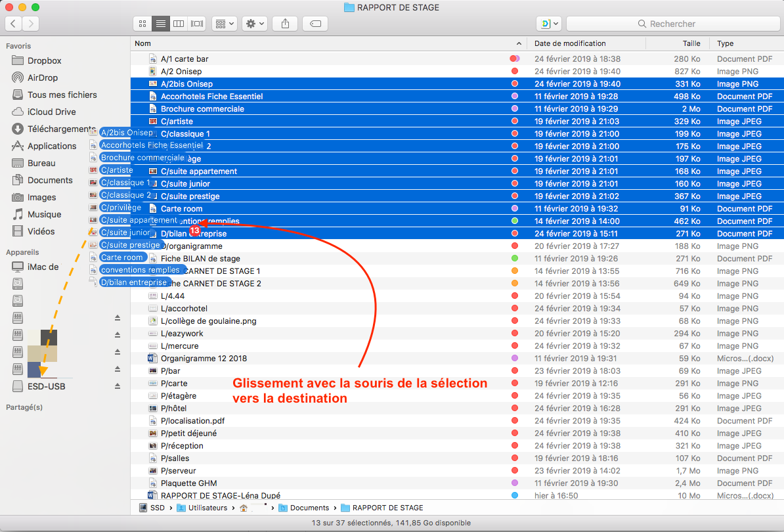
Task: Open the Arrange items dropdown
Action: [x=224, y=24]
